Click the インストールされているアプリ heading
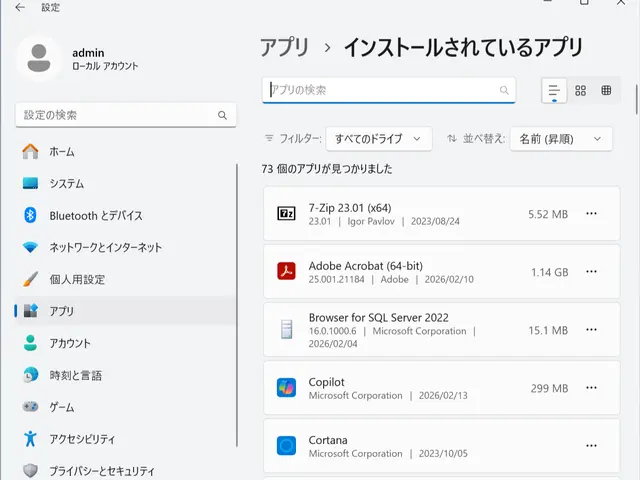The image size is (640, 480). pyautogui.click(x=463, y=47)
